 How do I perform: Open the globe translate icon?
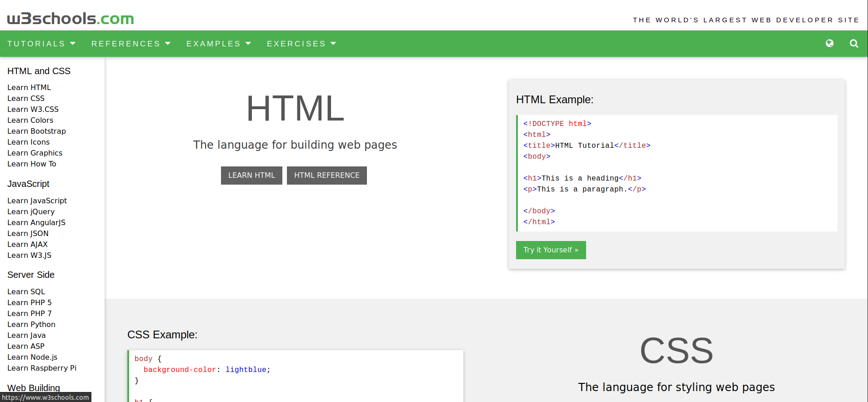coord(830,43)
